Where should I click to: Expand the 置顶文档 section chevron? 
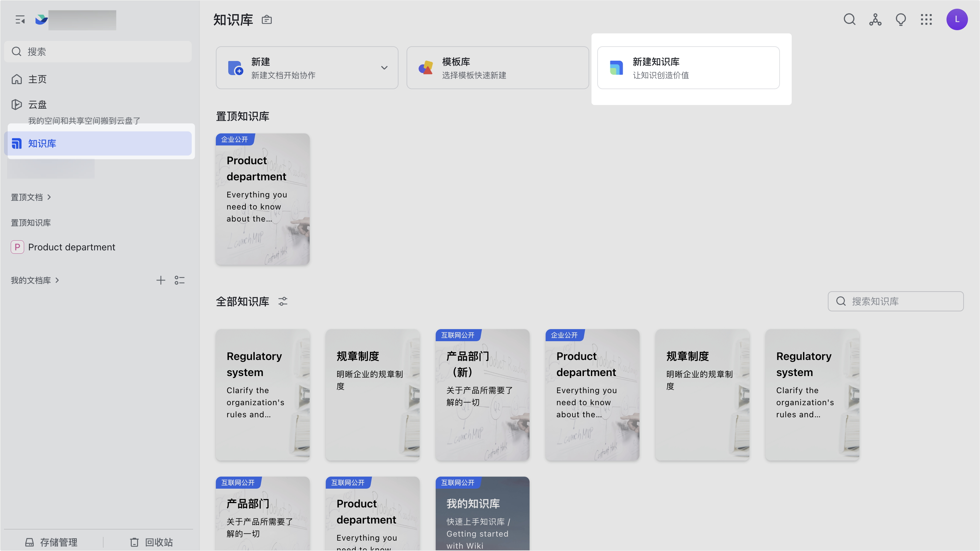(x=49, y=197)
